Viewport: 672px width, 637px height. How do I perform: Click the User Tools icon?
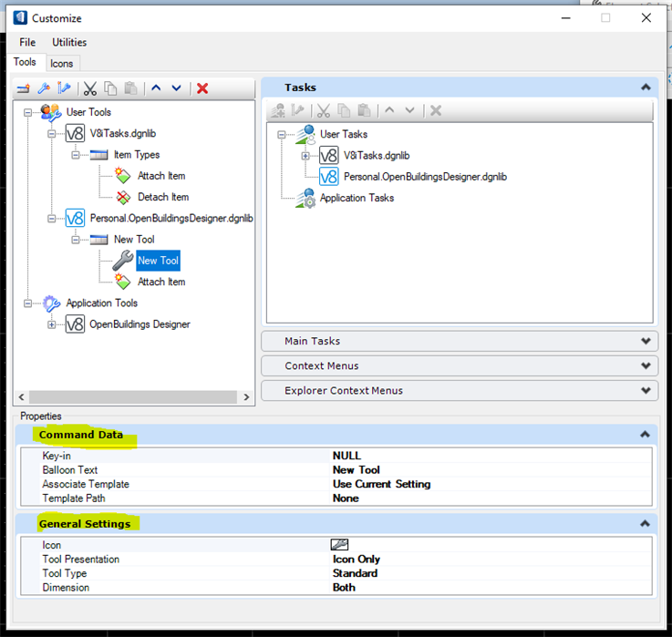click(x=50, y=113)
